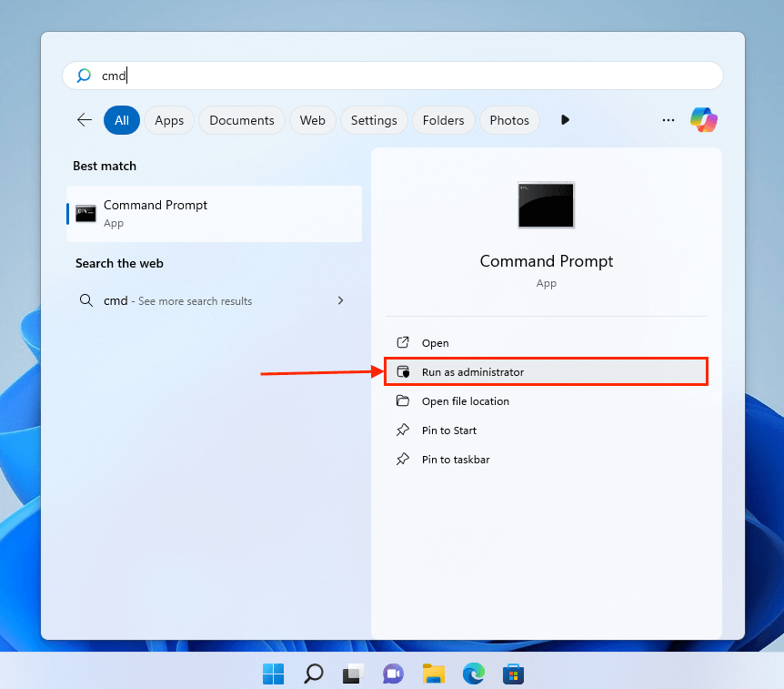Click the Copilot icon in search panel
The image size is (784, 689).
(703, 119)
